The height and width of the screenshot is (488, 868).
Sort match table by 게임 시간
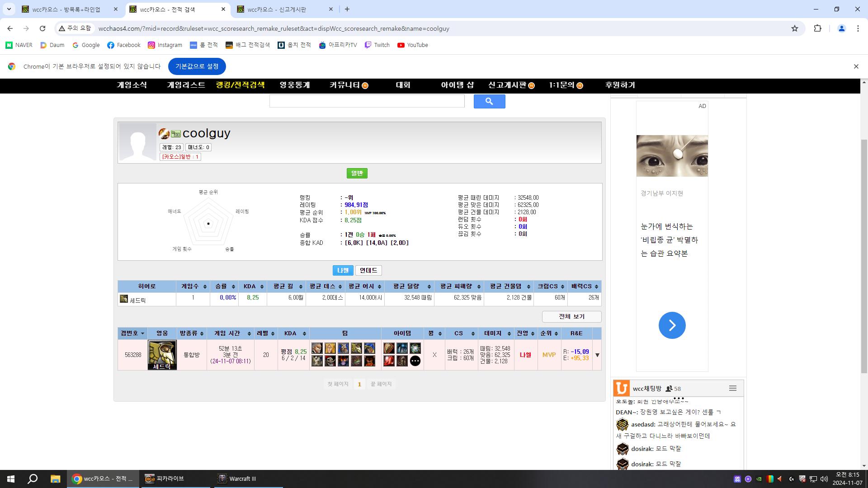click(x=231, y=333)
